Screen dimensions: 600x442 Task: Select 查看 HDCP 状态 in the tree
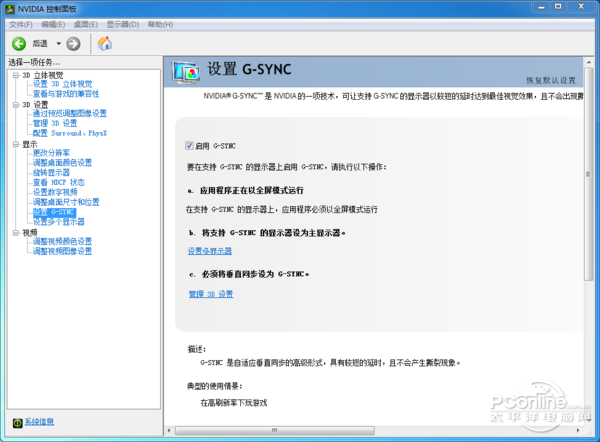point(59,183)
